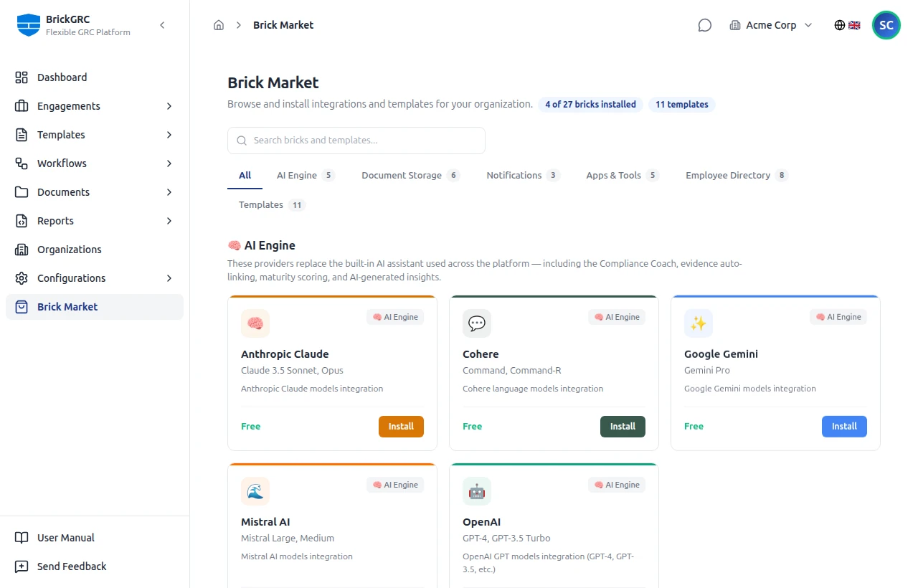
Task: Select the Cohere chat bubble icon
Action: pos(477,323)
